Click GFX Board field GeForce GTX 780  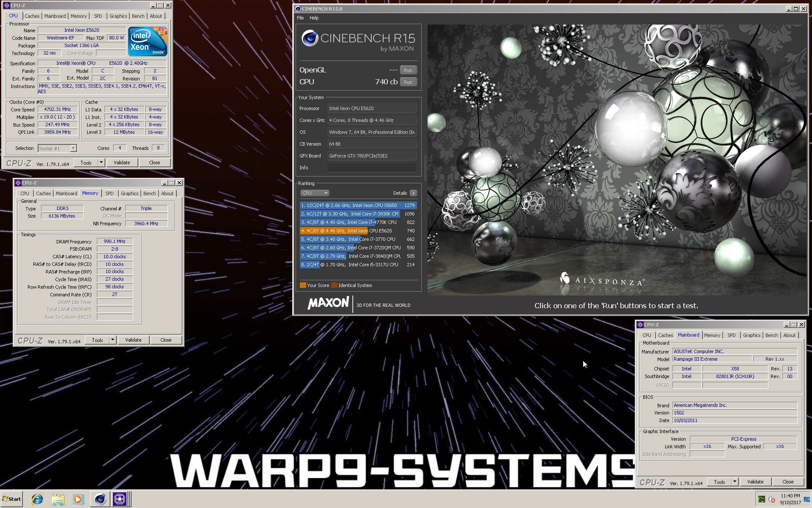(x=372, y=156)
